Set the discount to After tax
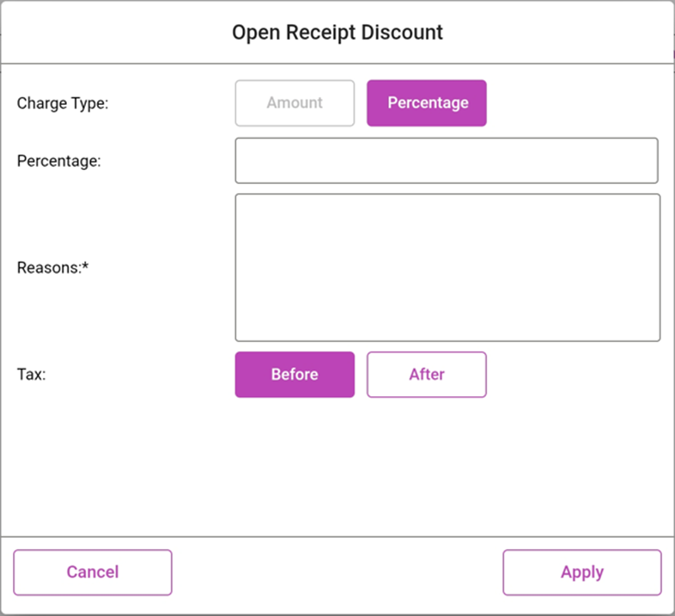Image resolution: width=675 pixels, height=616 pixels. pos(427,375)
